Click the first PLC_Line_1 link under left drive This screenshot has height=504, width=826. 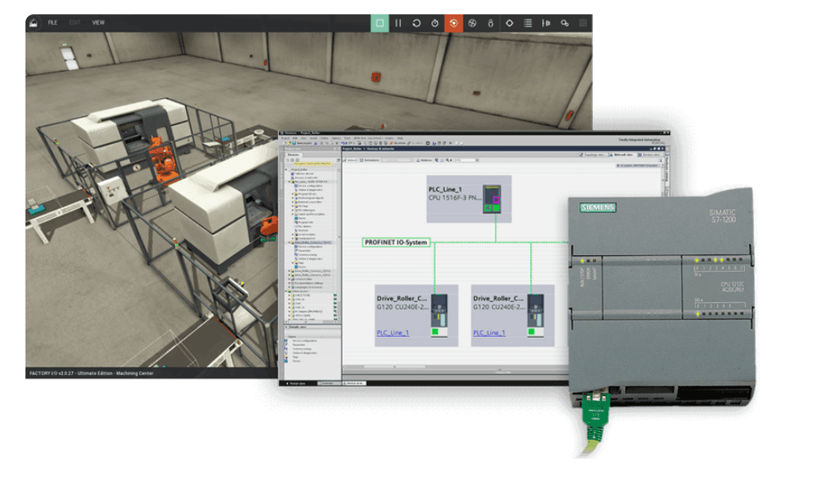pos(393,332)
